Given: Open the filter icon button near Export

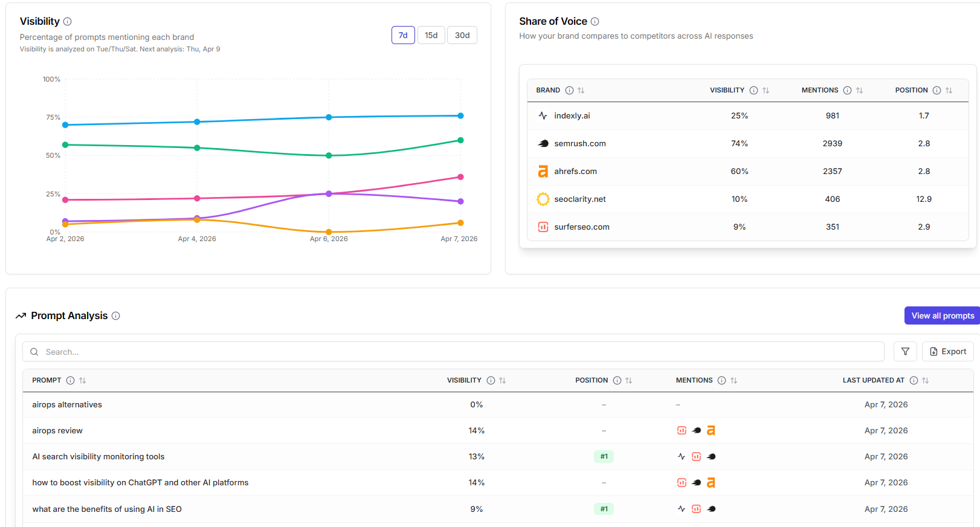Looking at the screenshot, I should (x=905, y=352).
